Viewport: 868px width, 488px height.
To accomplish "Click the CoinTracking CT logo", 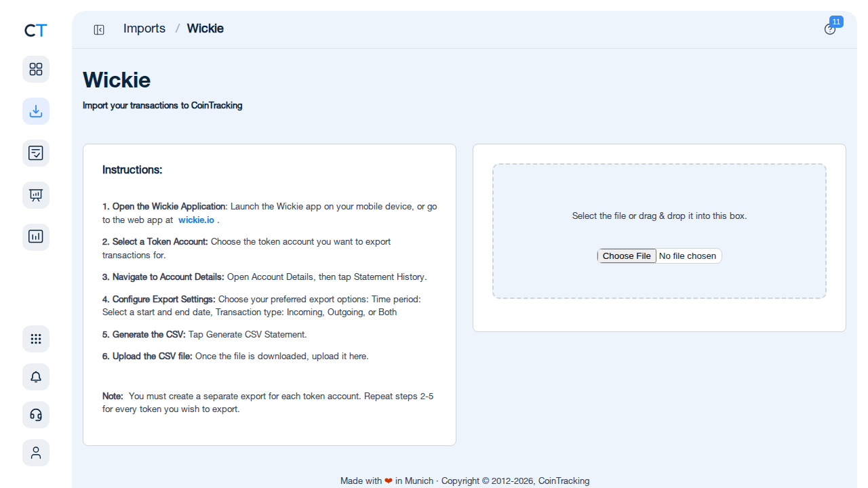I will [x=36, y=30].
